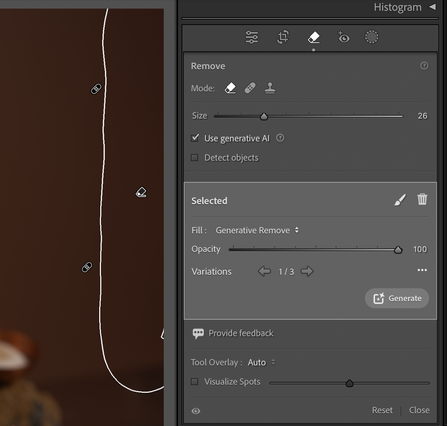Open the Tool Overlay Auto dropdown
Image resolution: width=447 pixels, height=426 pixels.
pyautogui.click(x=261, y=362)
